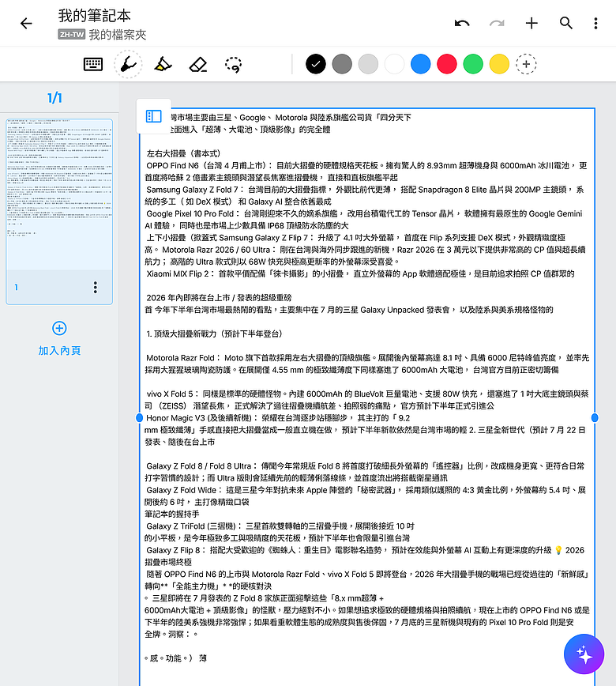This screenshot has height=686, width=616.
Task: Click the line starting Honor Magic V3
Action: (x=278, y=418)
